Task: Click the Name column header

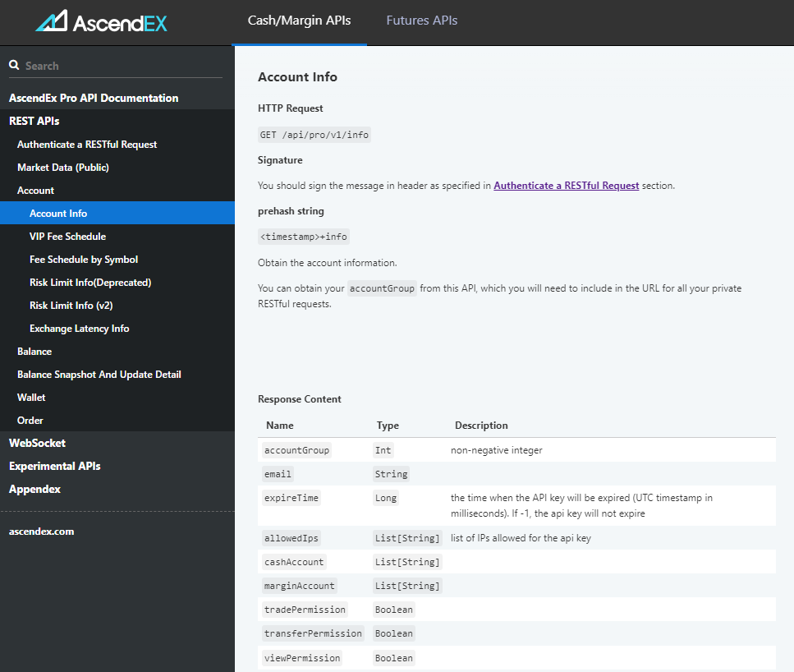Action: tap(280, 426)
